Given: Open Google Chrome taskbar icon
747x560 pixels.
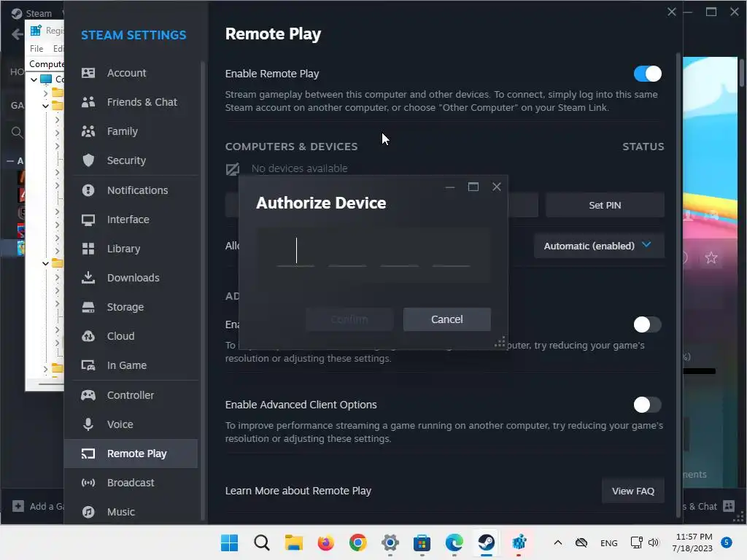Looking at the screenshot, I should coord(357,542).
